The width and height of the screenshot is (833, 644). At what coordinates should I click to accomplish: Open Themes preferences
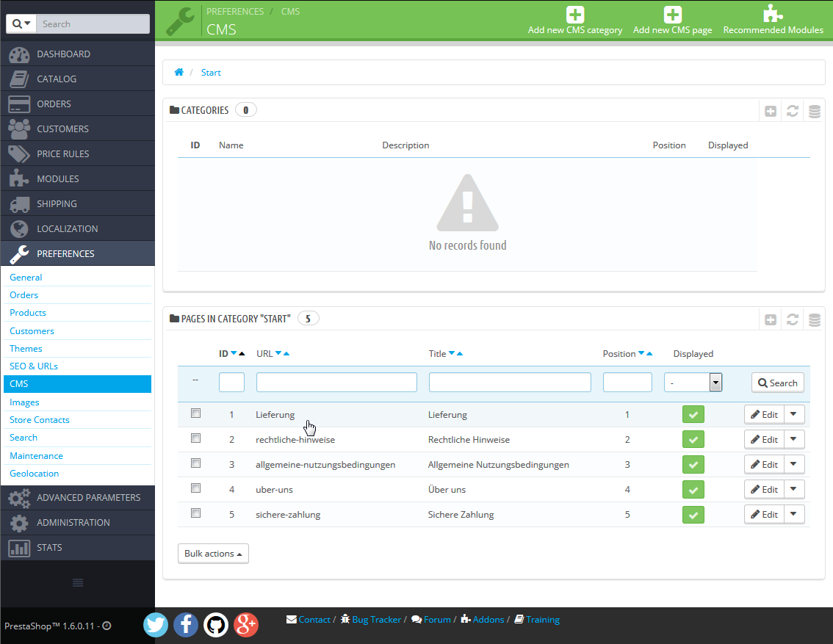26,348
